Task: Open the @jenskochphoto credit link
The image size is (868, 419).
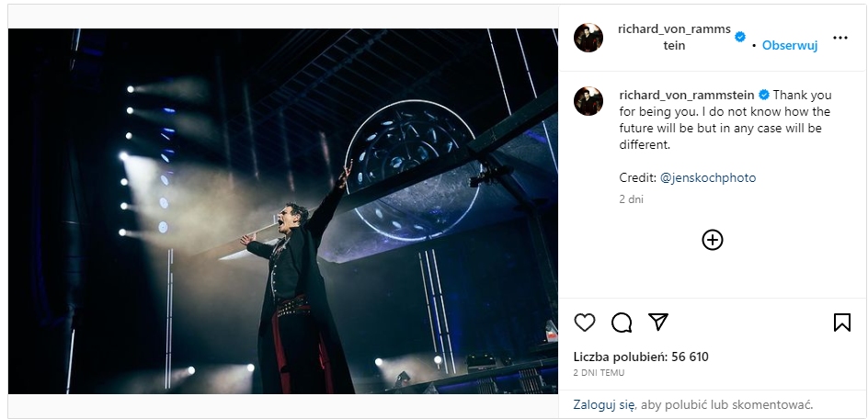Action: [x=708, y=177]
